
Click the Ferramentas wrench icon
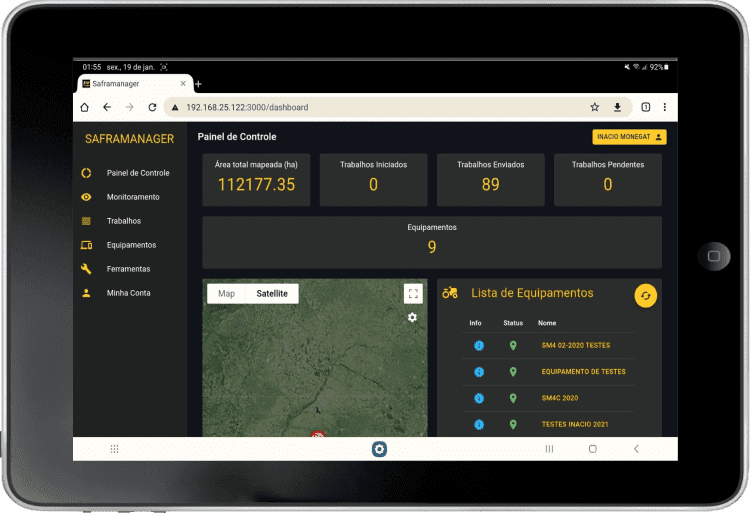[86, 269]
